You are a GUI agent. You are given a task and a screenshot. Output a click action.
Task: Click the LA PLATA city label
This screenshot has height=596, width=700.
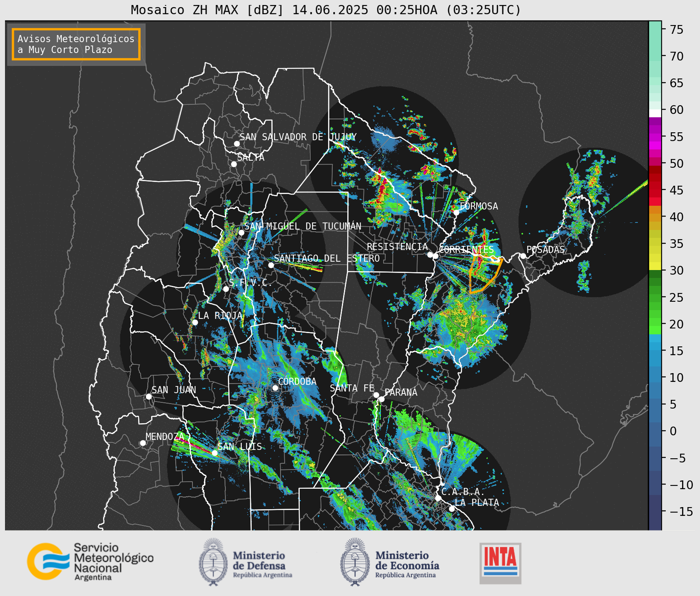click(x=477, y=503)
